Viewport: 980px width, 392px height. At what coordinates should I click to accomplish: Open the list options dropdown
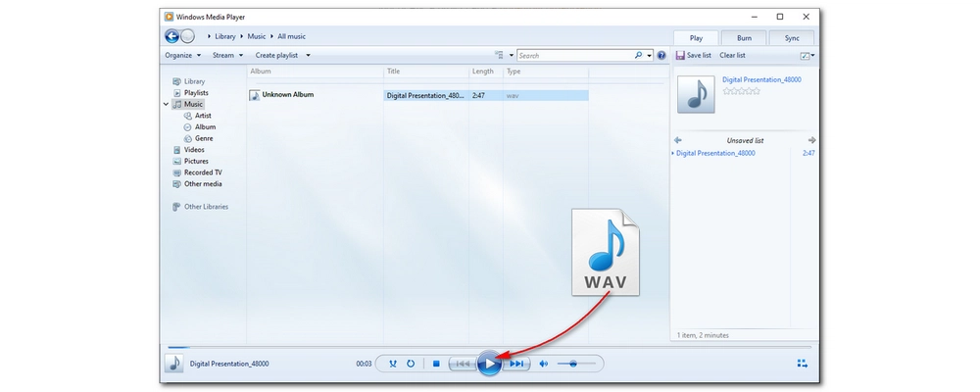pyautogui.click(x=808, y=56)
